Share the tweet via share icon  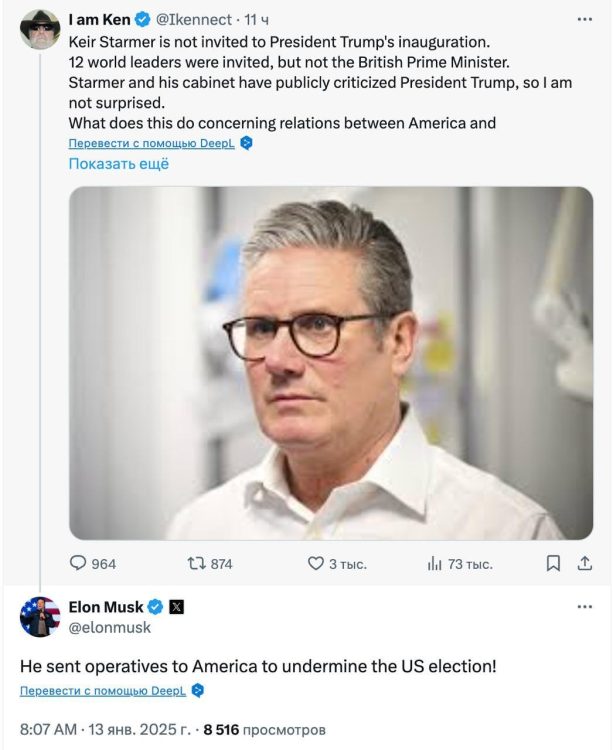pos(585,564)
